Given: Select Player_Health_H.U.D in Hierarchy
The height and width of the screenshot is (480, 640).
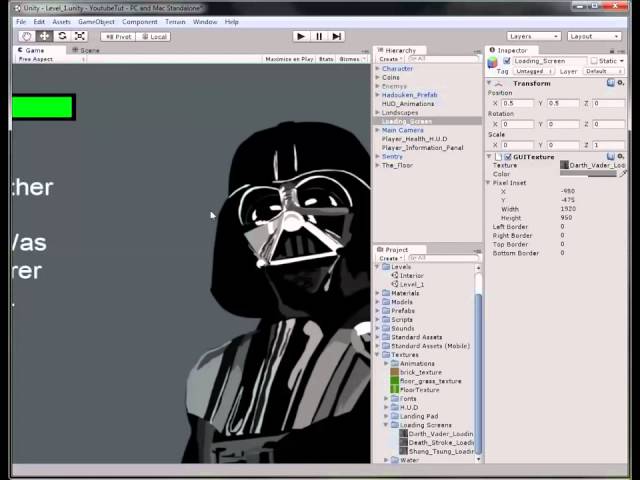Looking at the screenshot, I should 414,139.
